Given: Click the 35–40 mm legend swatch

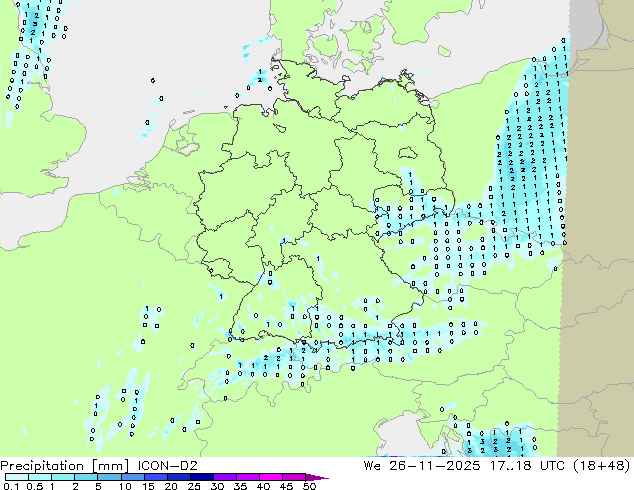Looking at the screenshot, I should [247, 477].
